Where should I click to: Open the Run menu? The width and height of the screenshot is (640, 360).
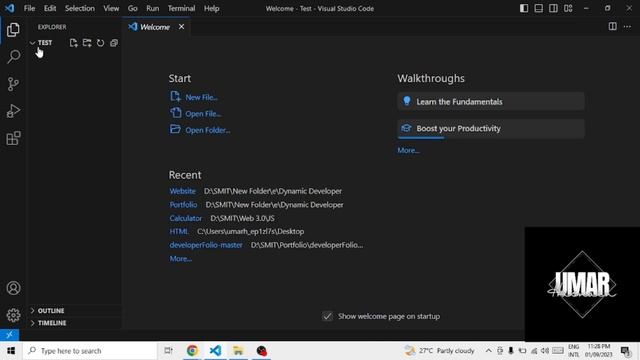[153, 8]
